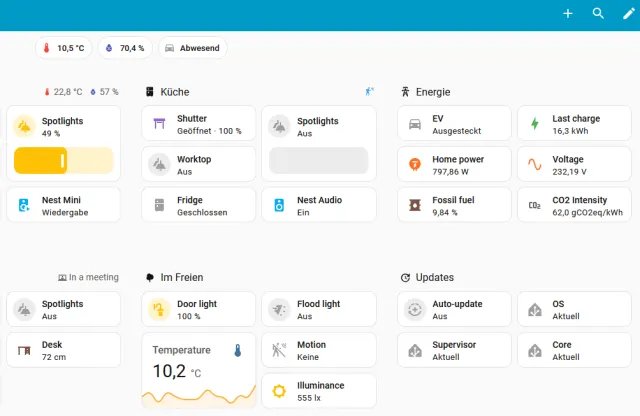Click the OS update icon
640x416 pixels.
pos(535,309)
